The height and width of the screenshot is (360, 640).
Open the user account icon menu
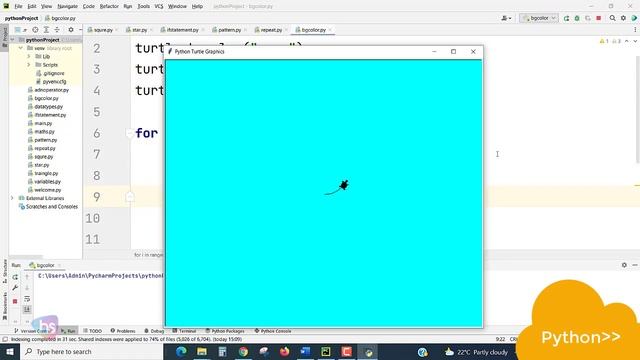tap(506, 18)
